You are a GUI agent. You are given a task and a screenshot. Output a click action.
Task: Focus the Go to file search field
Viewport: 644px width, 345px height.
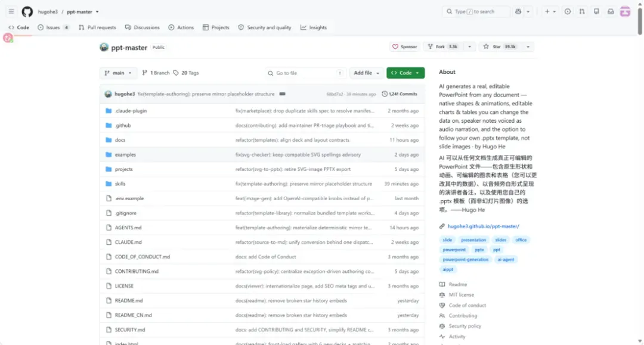(x=305, y=73)
